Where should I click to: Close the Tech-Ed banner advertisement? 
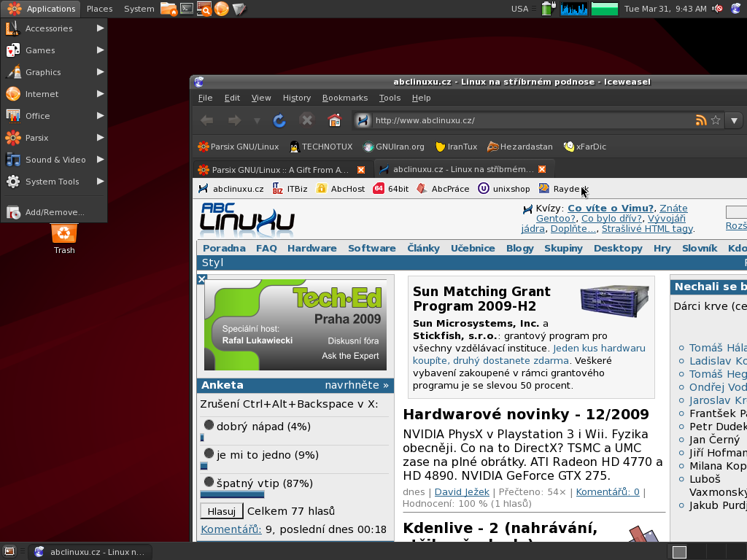pyautogui.click(x=201, y=279)
